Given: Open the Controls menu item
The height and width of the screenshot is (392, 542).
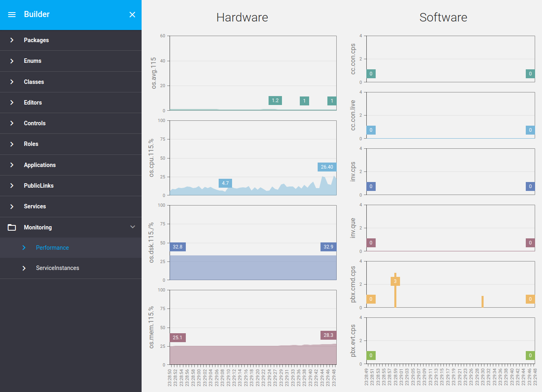Looking at the screenshot, I should pos(71,123).
